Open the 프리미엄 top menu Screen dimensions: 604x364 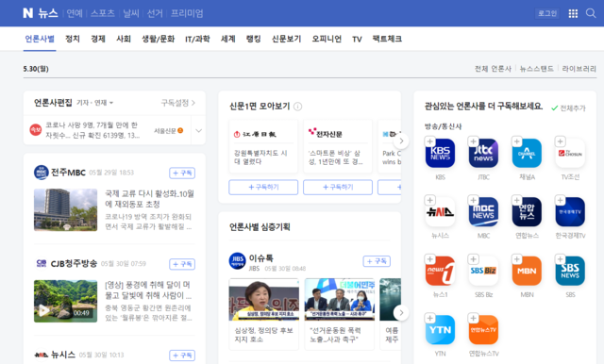[x=187, y=13]
